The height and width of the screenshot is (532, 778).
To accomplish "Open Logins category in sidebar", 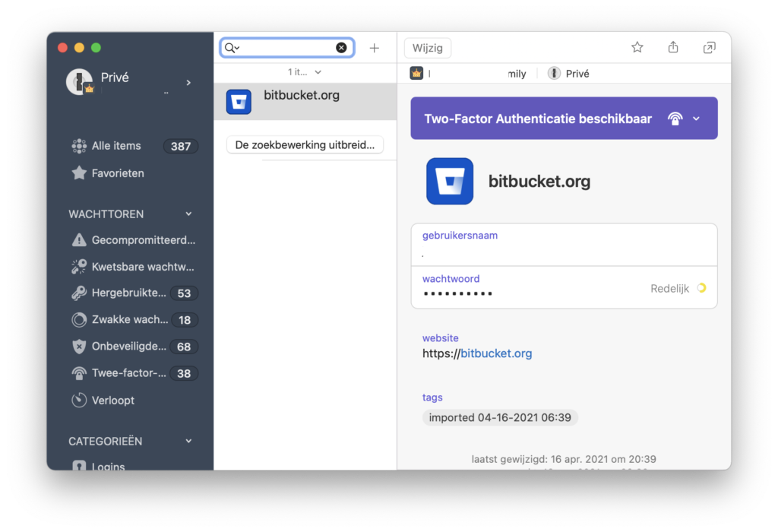I will click(x=98, y=465).
